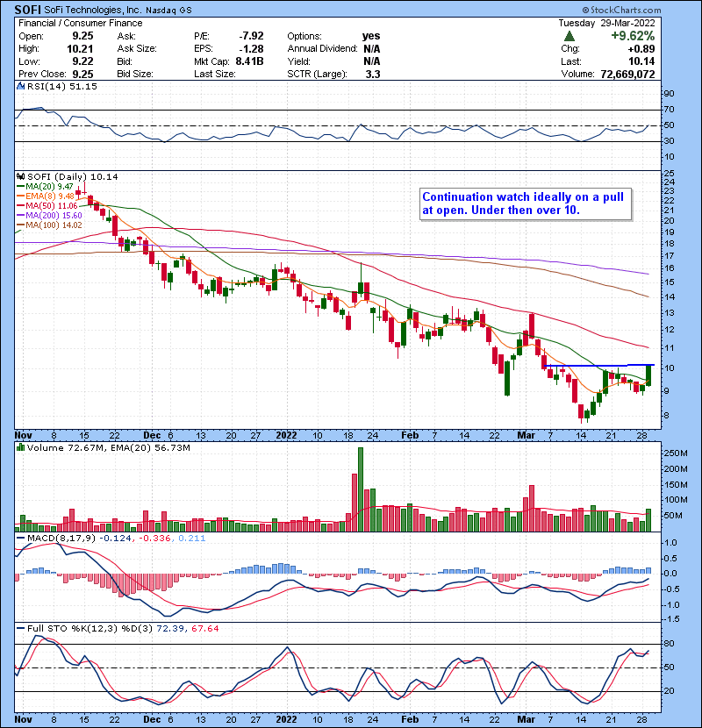Click the Mkt Cap 8.41B value
702x728 pixels.
coord(249,61)
